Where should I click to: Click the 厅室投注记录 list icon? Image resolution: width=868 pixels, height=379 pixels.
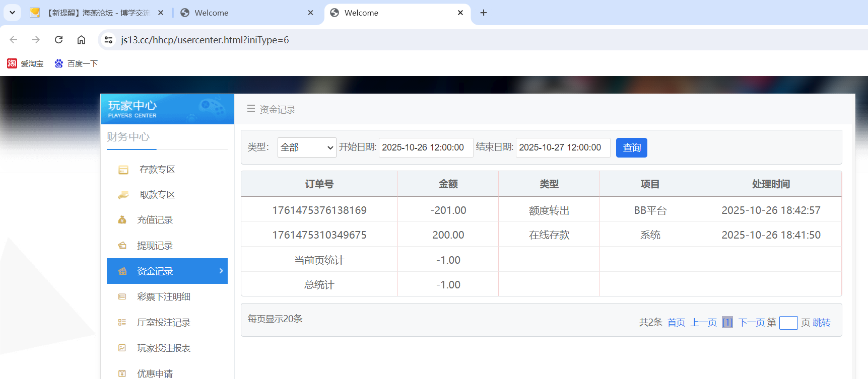(122, 323)
